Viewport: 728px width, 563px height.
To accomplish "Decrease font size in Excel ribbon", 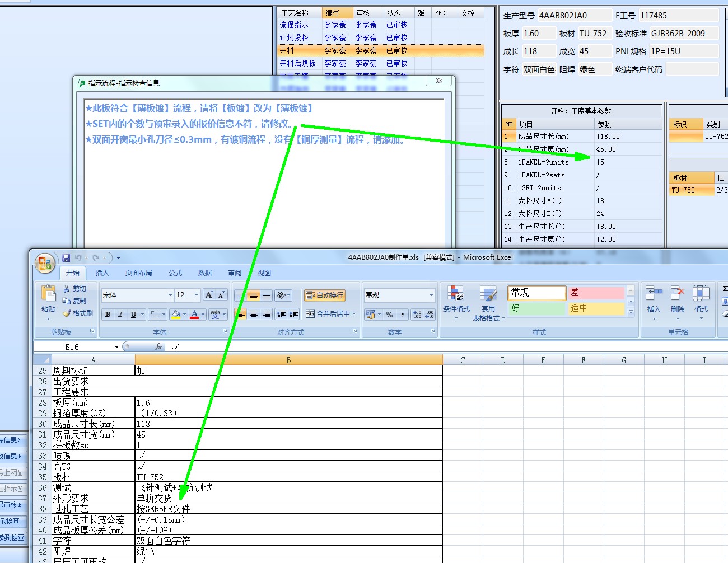I will click(221, 295).
